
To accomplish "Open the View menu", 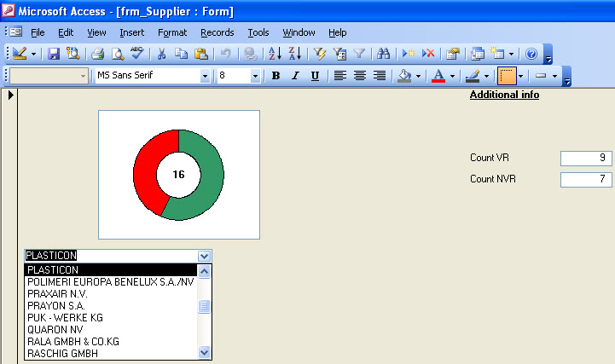I will [x=96, y=32].
